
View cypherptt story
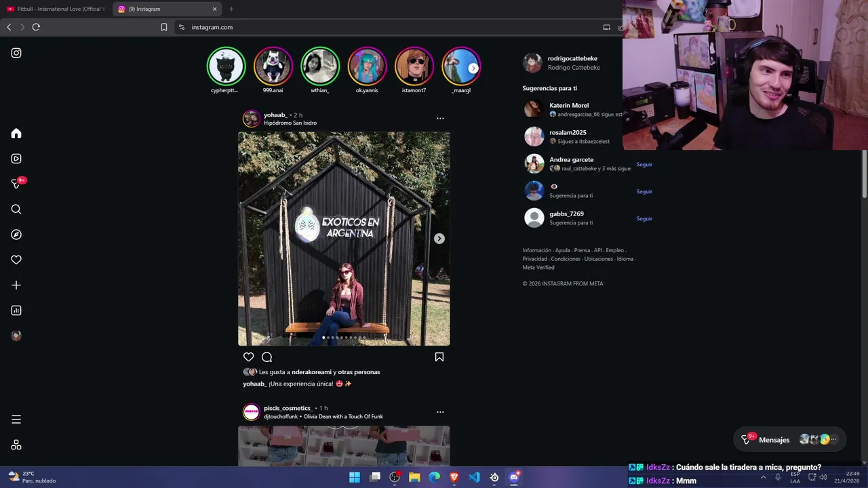pos(226,66)
